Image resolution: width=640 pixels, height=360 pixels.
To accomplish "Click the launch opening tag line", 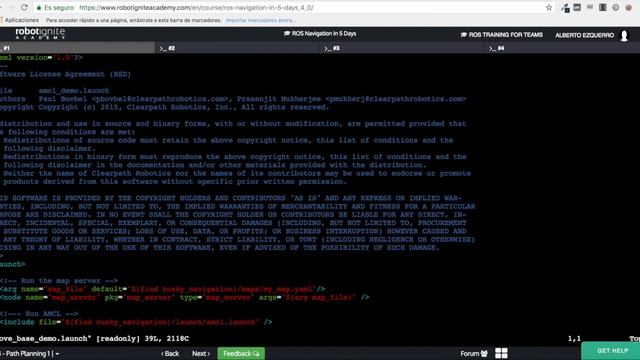I will pyautogui.click(x=13, y=264).
